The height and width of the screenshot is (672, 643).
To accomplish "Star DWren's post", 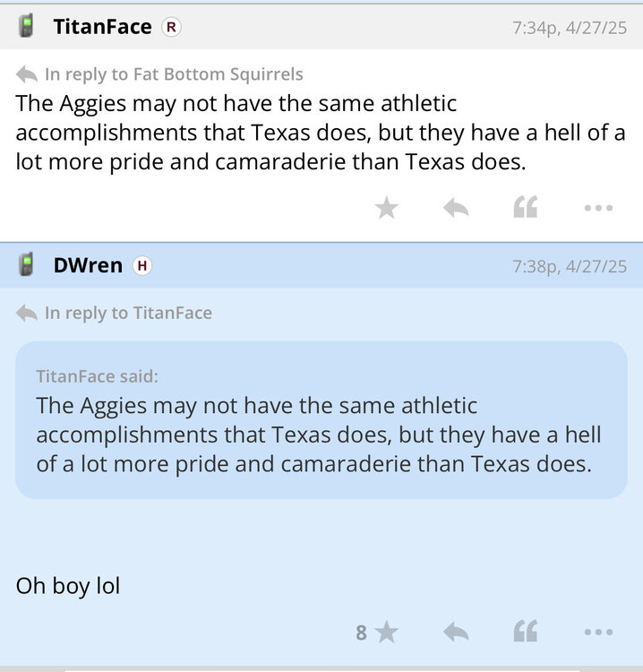I will point(386,633).
